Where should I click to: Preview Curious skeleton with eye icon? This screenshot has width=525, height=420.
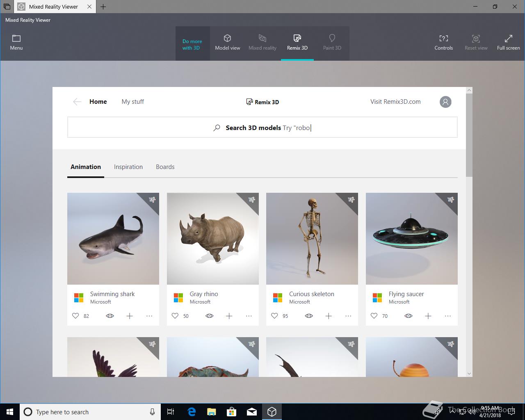(309, 316)
